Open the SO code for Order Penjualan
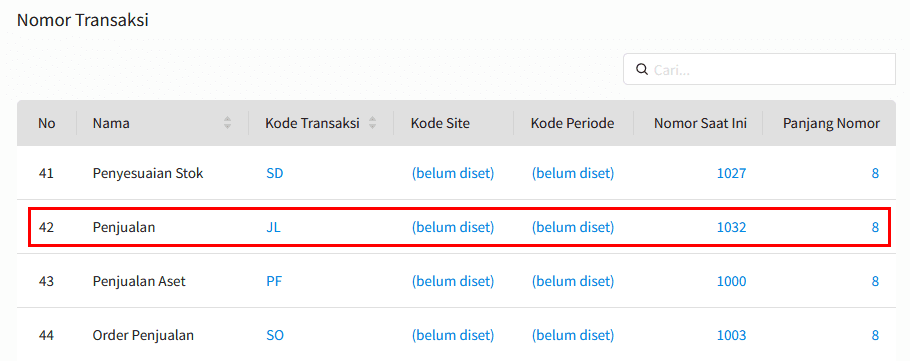The width and height of the screenshot is (910, 361). point(275,335)
